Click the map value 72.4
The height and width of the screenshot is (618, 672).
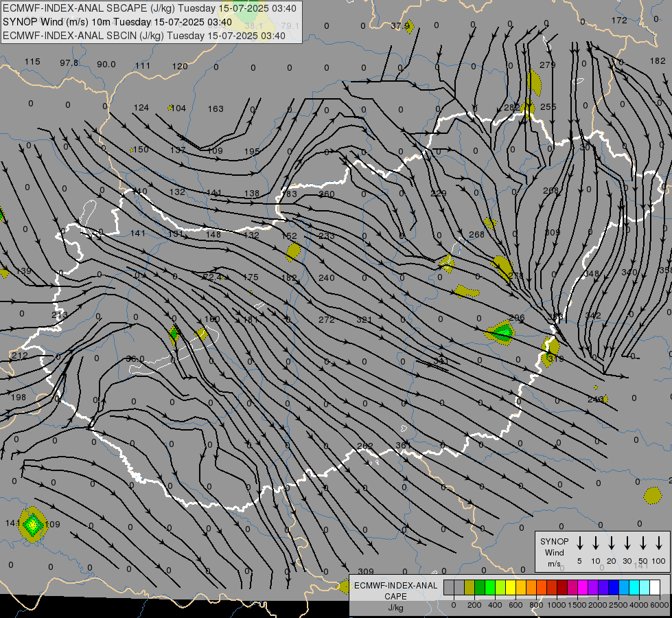[213, 277]
